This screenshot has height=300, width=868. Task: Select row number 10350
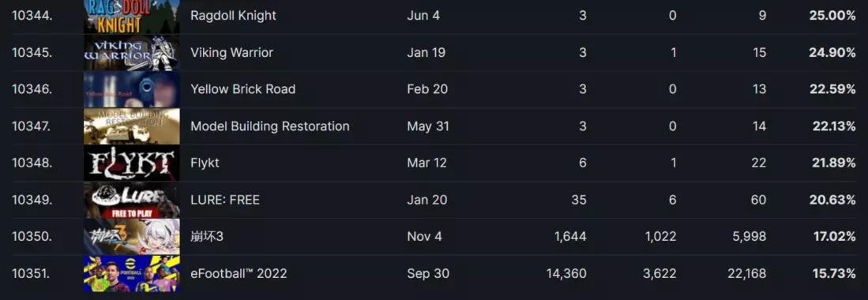pos(32,236)
